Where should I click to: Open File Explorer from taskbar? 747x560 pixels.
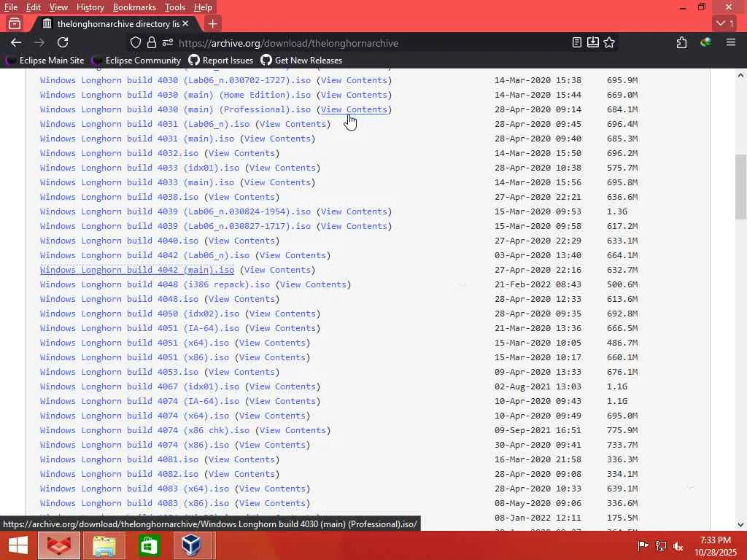coord(104,545)
